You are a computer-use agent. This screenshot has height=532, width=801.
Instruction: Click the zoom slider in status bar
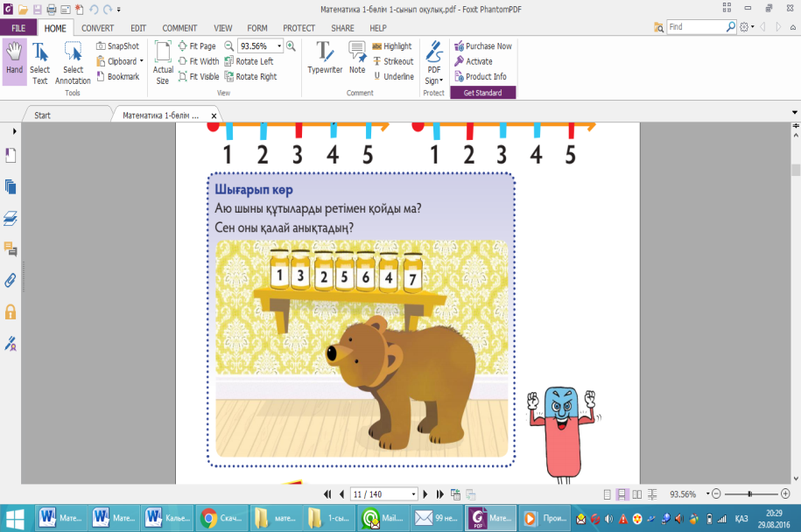pos(750,493)
